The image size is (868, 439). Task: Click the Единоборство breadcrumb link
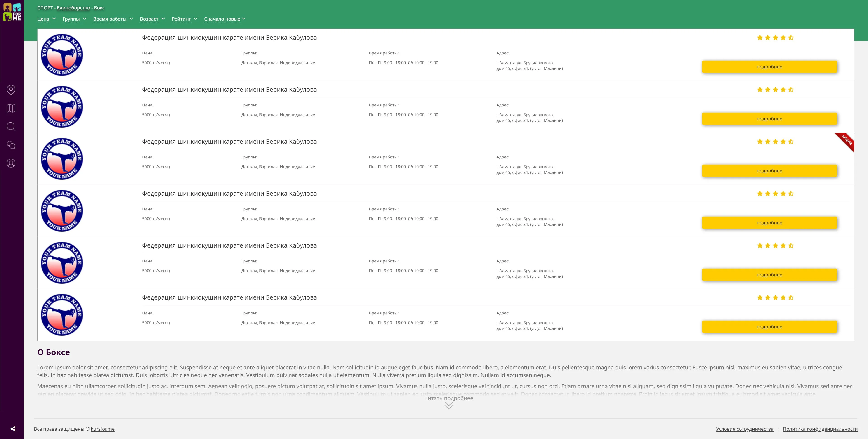tap(73, 8)
